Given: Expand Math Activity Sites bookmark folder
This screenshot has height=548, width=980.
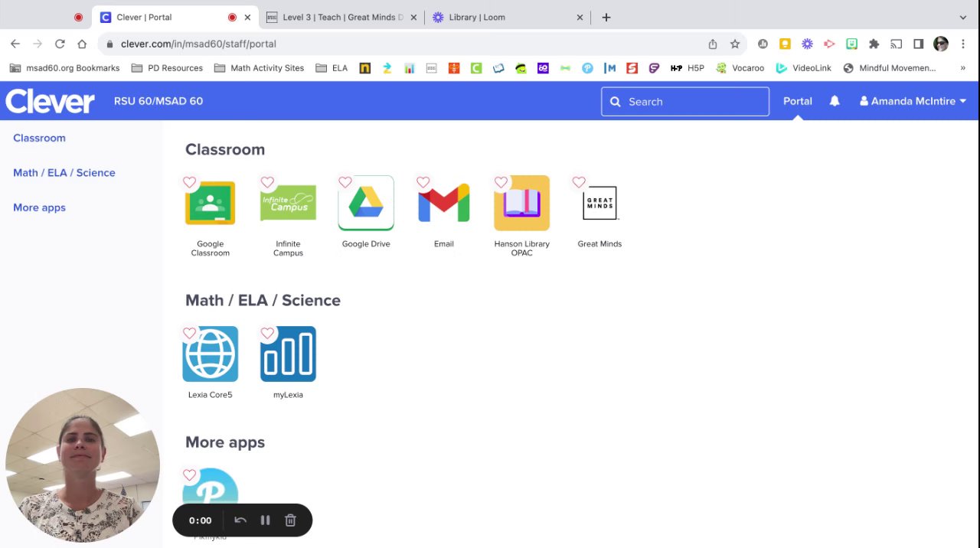Looking at the screenshot, I should point(259,68).
